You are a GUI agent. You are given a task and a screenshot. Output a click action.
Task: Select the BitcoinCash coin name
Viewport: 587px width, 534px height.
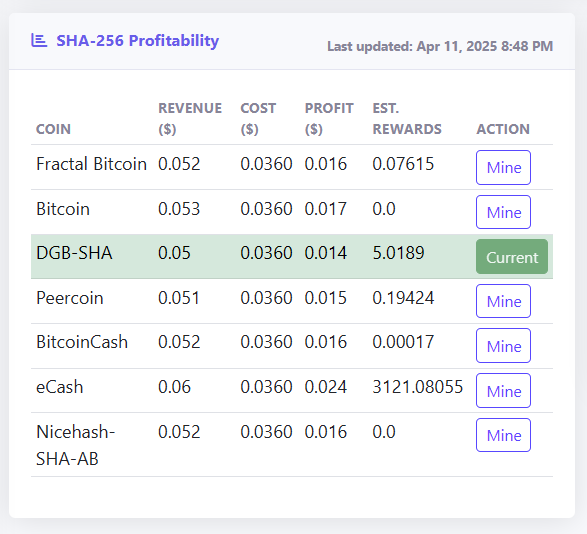82,342
